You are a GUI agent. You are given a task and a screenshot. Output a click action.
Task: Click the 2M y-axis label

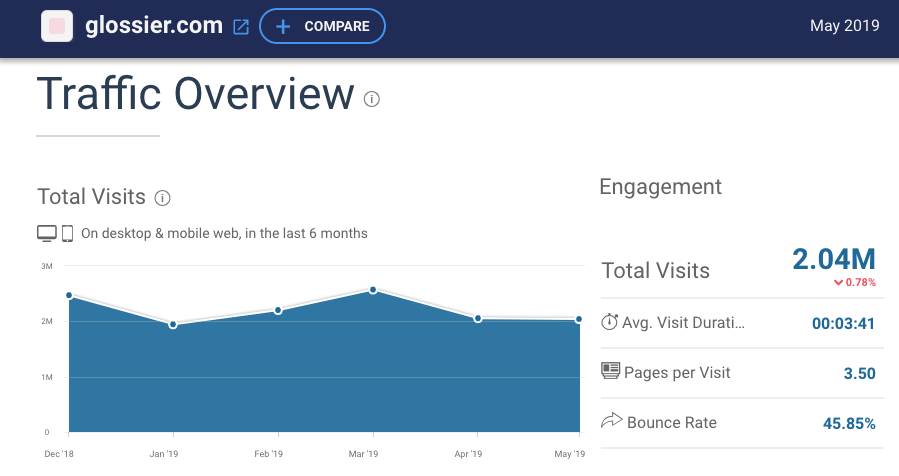coord(47,321)
